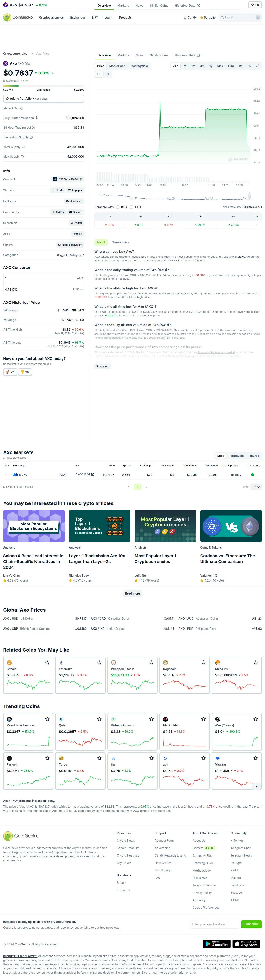Switch to candlestick chart view

(x=107, y=74)
